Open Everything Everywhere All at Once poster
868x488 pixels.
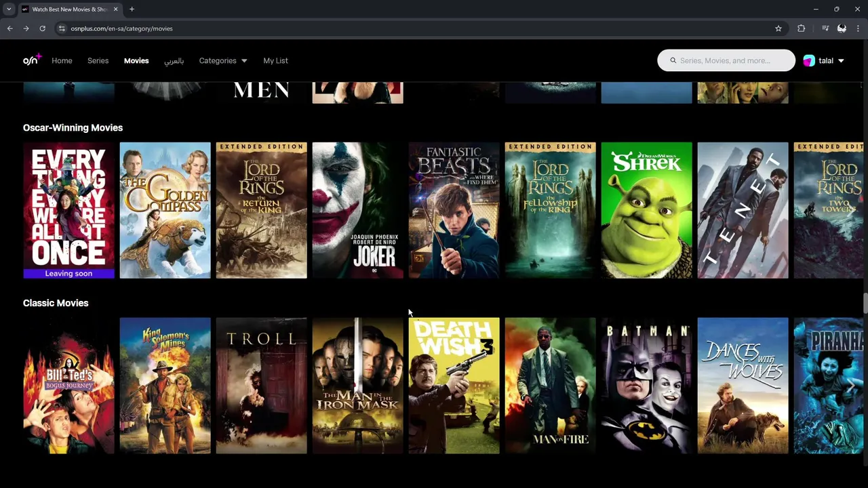pyautogui.click(x=68, y=210)
